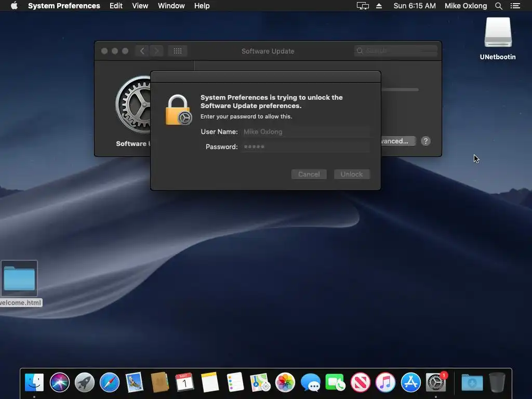
Task: Click the Software Update gear icon
Action: (132, 104)
